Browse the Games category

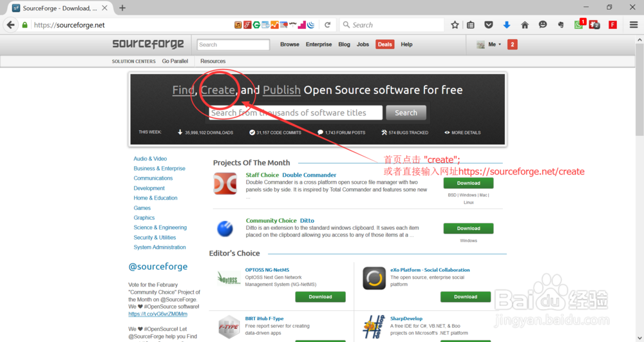click(x=142, y=208)
